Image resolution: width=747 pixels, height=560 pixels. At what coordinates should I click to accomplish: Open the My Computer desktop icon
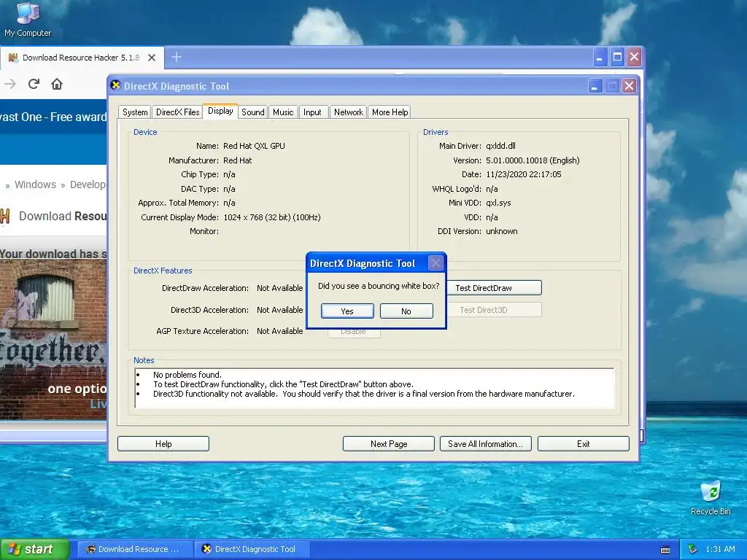(x=28, y=19)
